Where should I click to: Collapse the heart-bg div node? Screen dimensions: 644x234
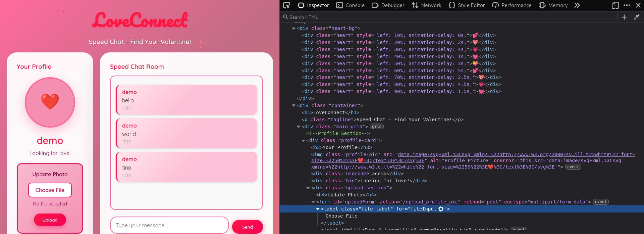293,29
